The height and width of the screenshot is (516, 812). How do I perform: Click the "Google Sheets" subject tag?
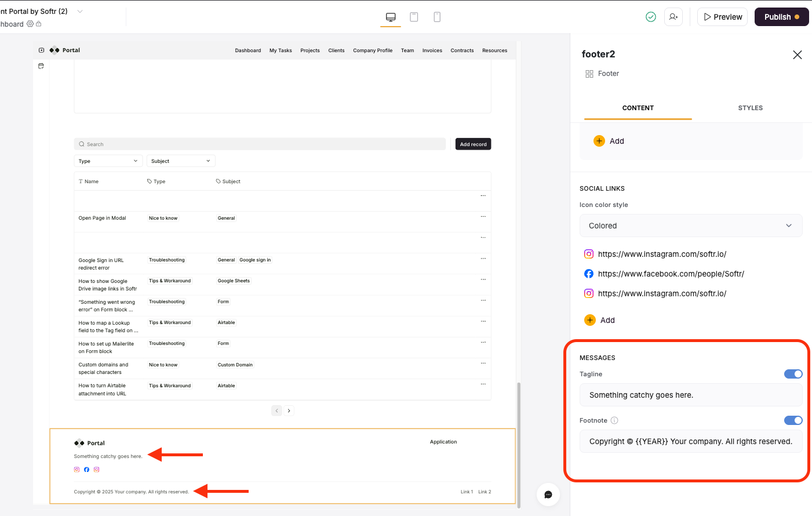[x=234, y=281]
